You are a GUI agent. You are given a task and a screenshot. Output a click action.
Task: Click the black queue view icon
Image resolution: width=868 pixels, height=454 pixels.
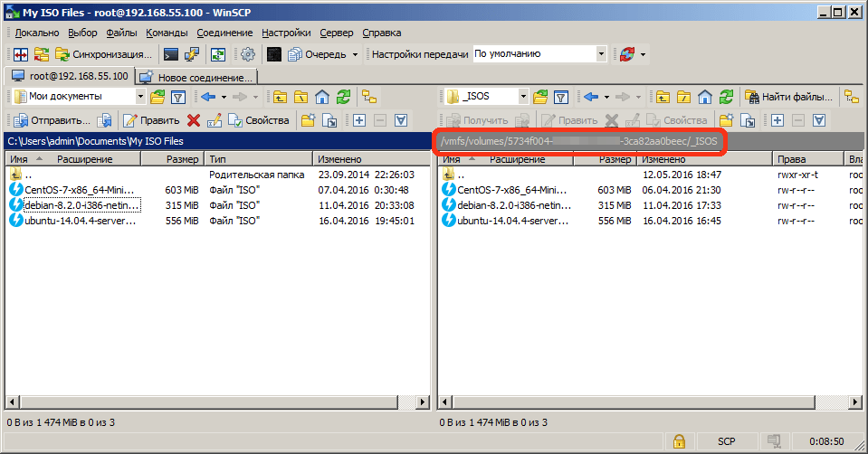(x=274, y=54)
